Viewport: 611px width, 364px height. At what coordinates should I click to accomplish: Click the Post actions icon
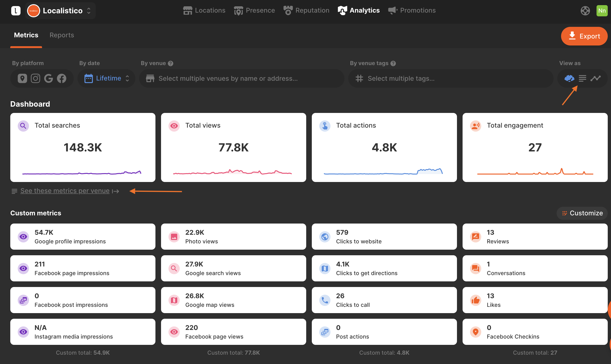click(325, 332)
